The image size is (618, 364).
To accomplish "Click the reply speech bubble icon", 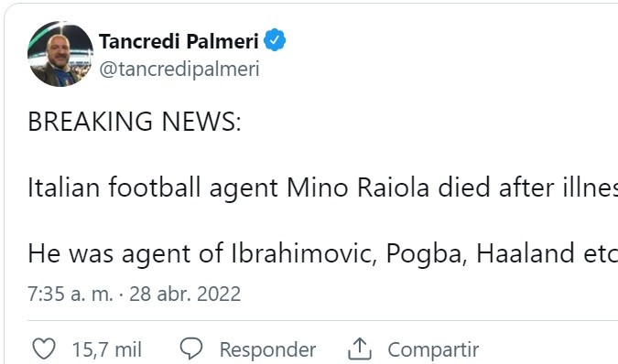I will tap(191, 348).
